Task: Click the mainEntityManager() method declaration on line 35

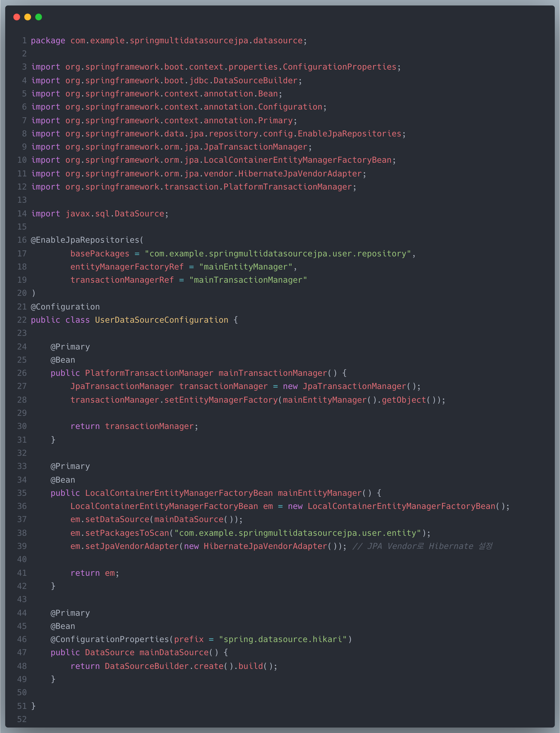Action: (x=216, y=493)
